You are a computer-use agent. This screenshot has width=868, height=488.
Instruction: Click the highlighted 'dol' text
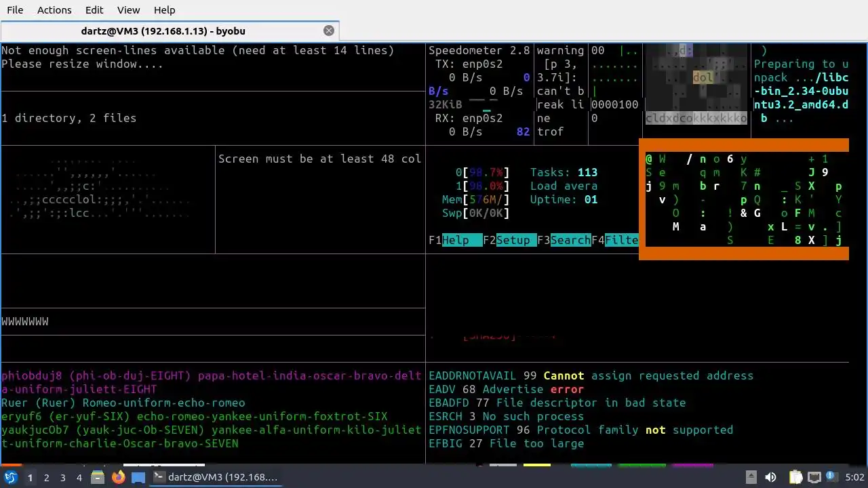point(703,77)
